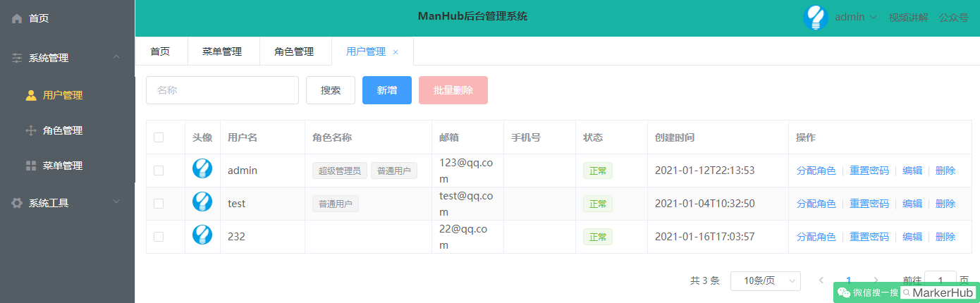This screenshot has height=303, width=980.
Task: Select page 1 in the pagination
Action: [849, 280]
